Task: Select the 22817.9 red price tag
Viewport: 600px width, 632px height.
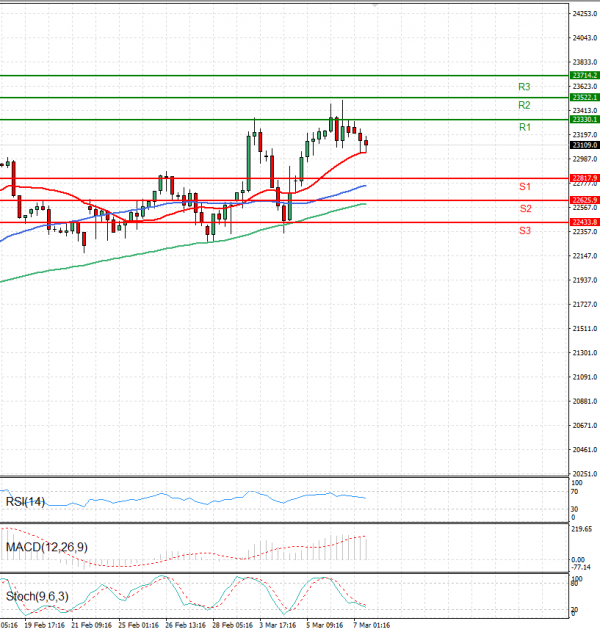Action: (585, 178)
